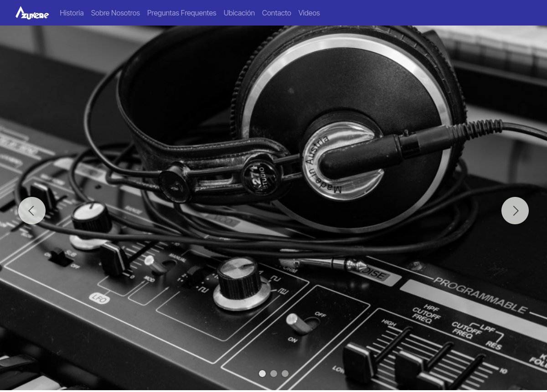
Task: Show the previous carousel slide with left arrow
Action: pos(32,211)
